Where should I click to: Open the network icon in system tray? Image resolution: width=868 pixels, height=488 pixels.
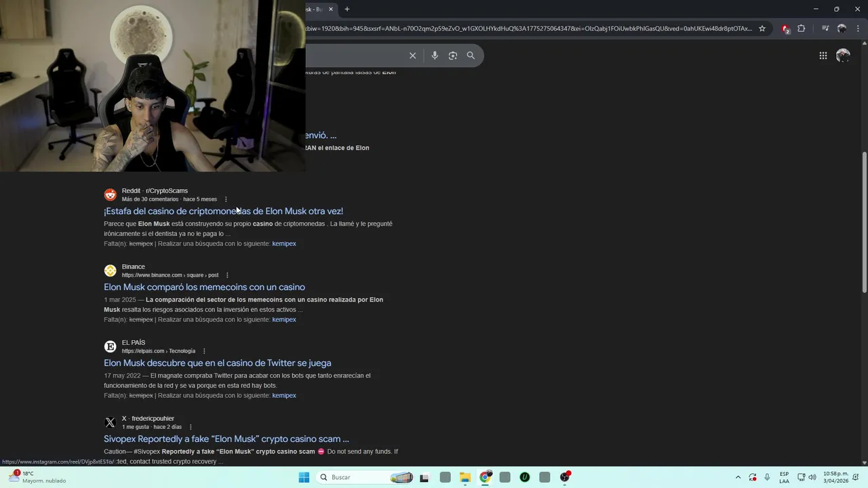[801, 477]
